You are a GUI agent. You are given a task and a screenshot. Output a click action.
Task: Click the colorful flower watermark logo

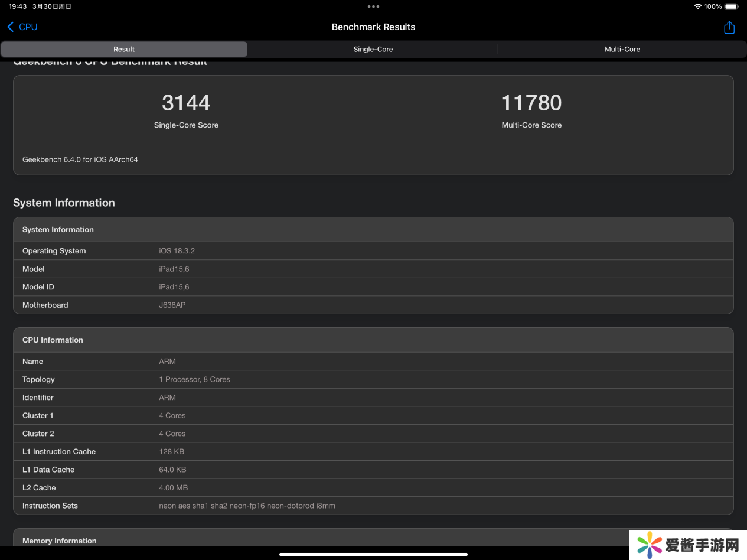click(649, 545)
